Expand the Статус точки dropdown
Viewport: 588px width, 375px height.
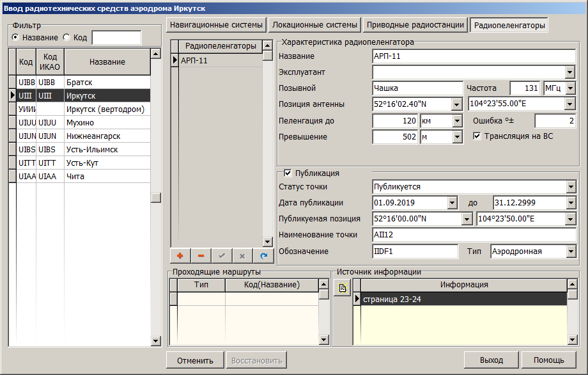(x=570, y=187)
